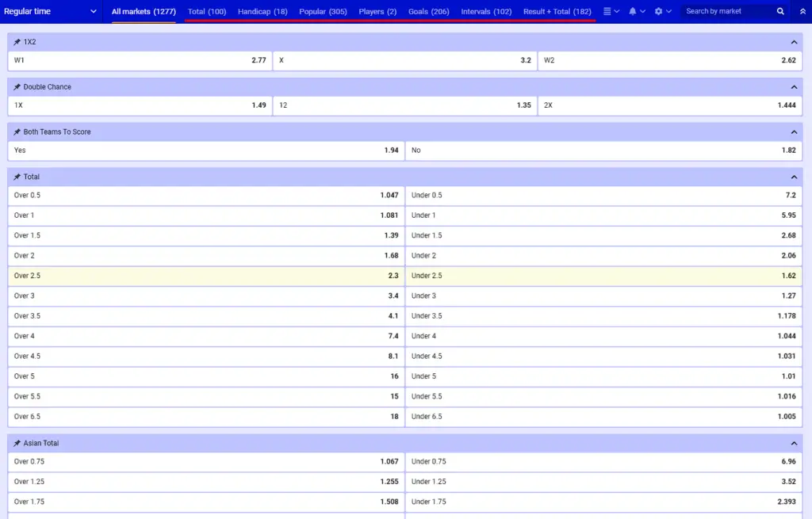Choose Both Teams To Score Yes
812x519 pixels.
206,151
